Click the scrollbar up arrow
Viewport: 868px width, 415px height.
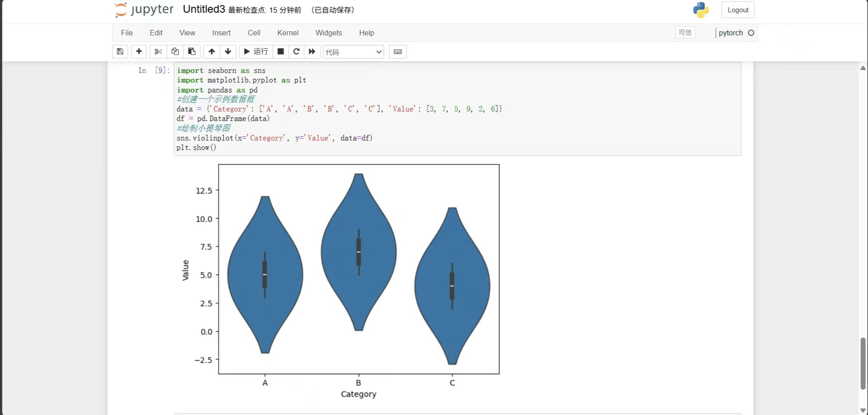pyautogui.click(x=863, y=68)
